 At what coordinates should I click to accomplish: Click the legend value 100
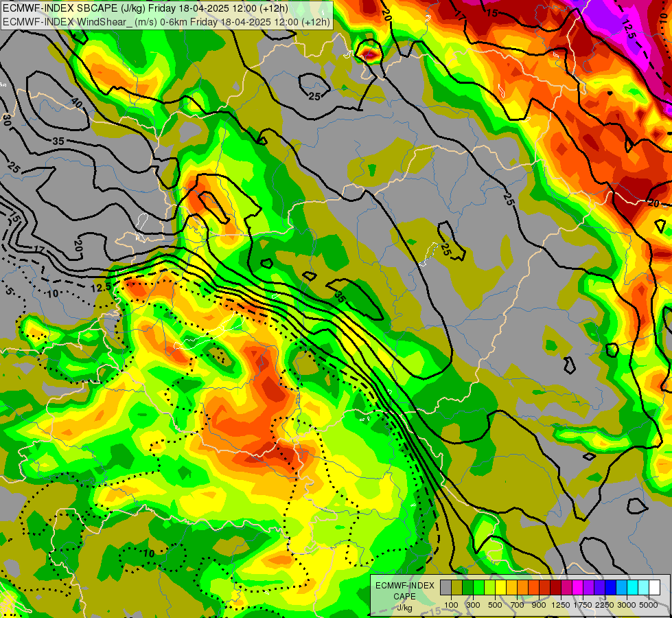[451, 605]
